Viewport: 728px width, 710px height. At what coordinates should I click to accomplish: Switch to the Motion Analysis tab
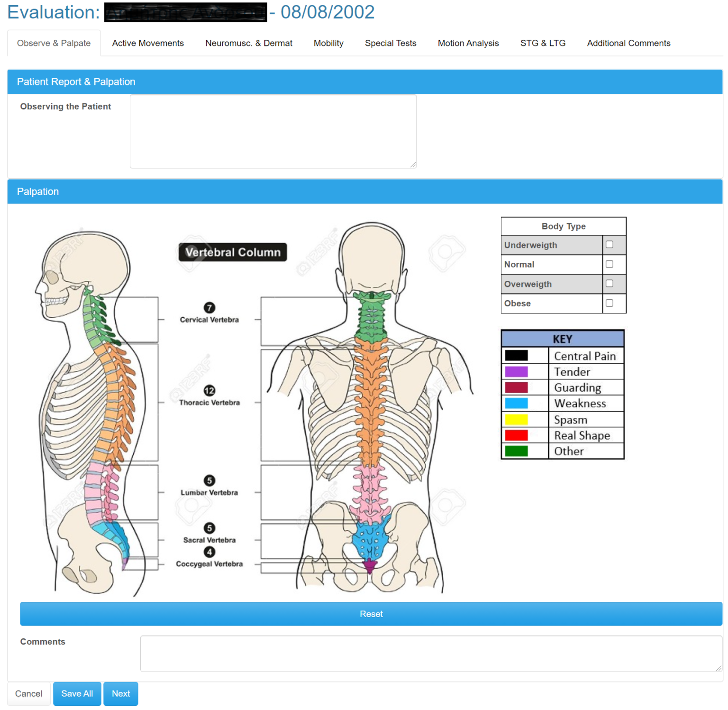468,43
